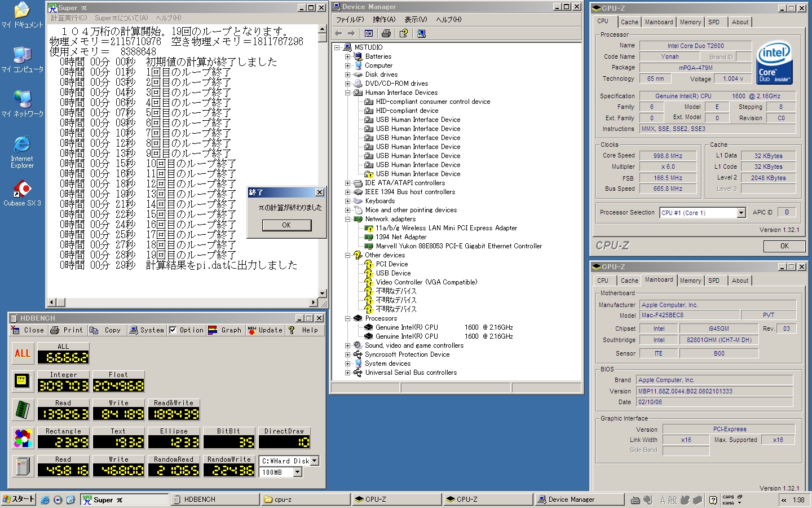The height and width of the screenshot is (508, 812).
Task: Select Marvell Yukon 88E8053 Ethernet Controller
Action: pos(458,246)
